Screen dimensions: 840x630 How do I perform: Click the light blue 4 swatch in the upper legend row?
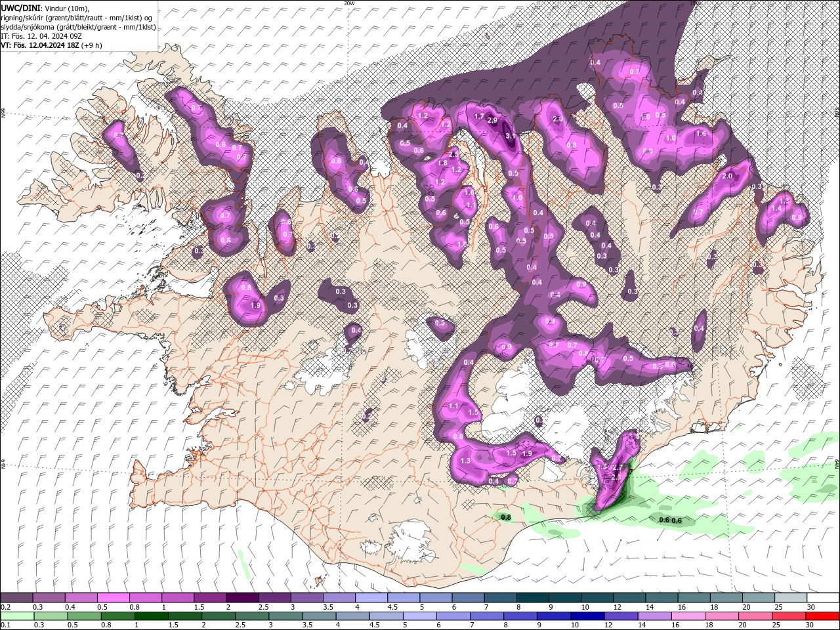[370, 598]
